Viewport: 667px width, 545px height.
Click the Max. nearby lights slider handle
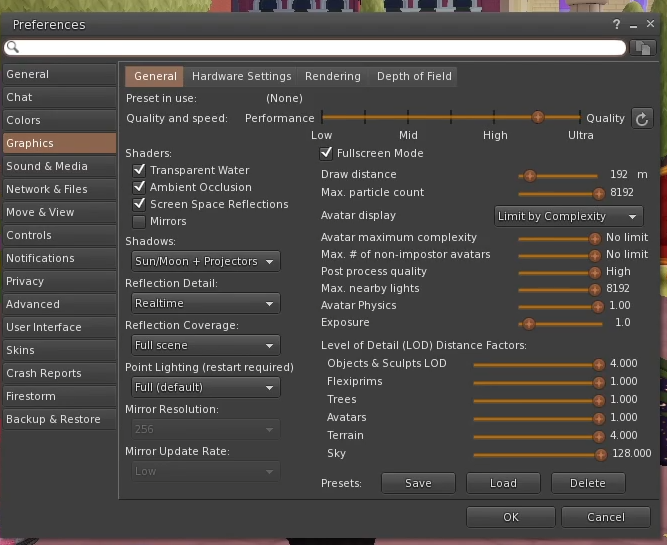click(595, 290)
